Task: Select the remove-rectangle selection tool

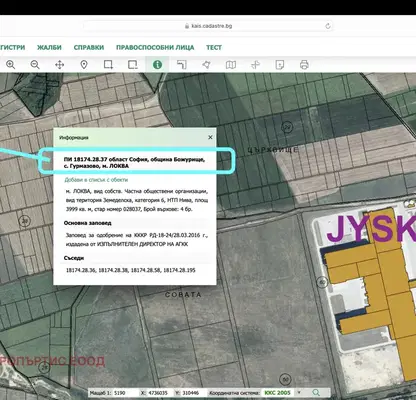Action: pos(133,65)
